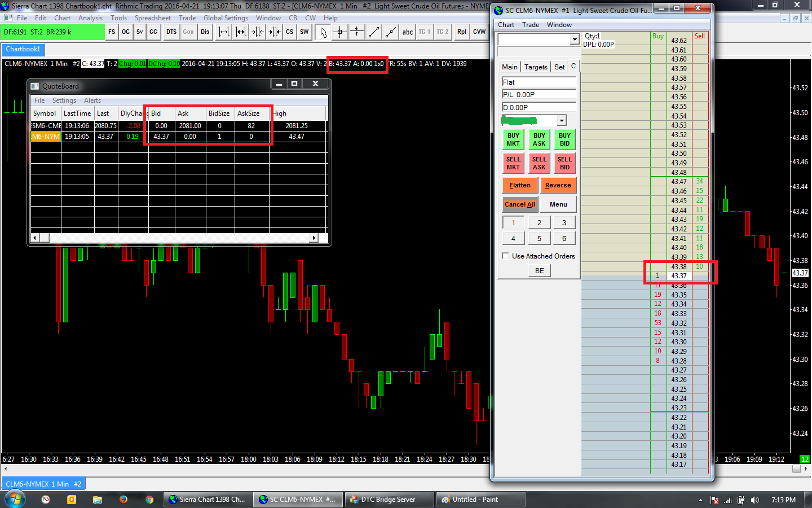Image resolution: width=812 pixels, height=508 pixels.
Task: Click the CS toolbar button
Action: click(290, 32)
